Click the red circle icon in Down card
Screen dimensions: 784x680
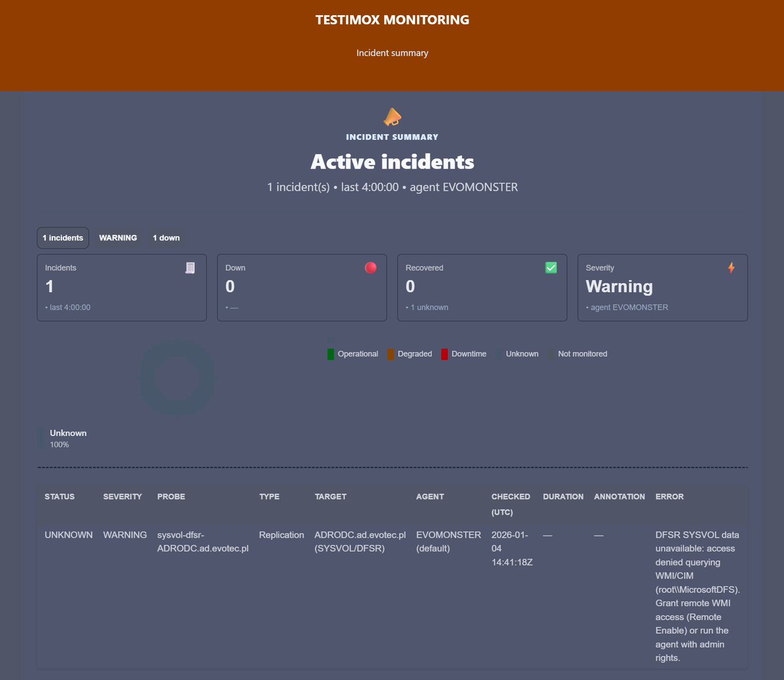(370, 268)
